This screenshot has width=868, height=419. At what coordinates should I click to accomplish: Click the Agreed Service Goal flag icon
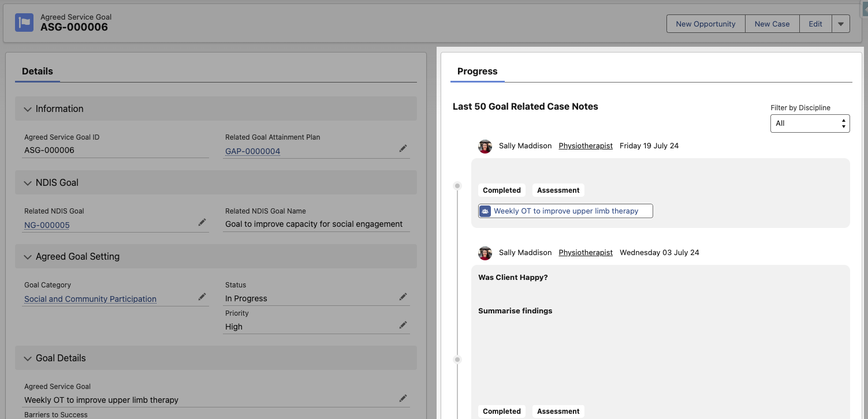pyautogui.click(x=24, y=23)
